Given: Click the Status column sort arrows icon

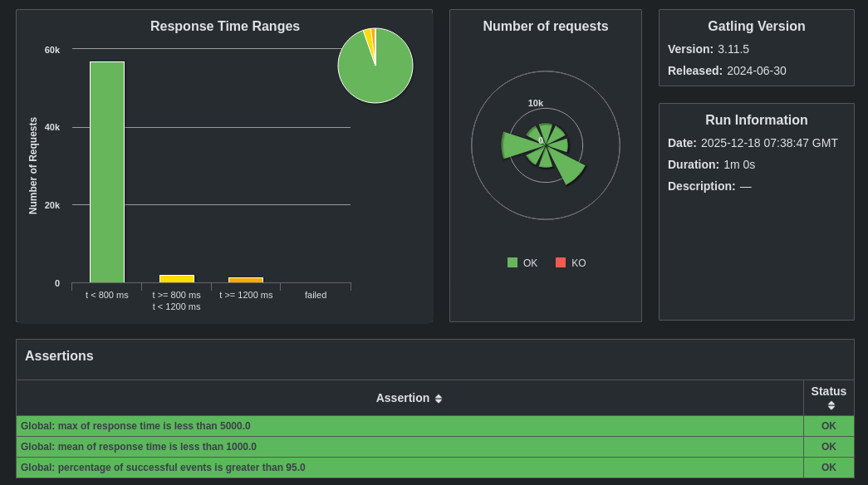Looking at the screenshot, I should coord(831,406).
